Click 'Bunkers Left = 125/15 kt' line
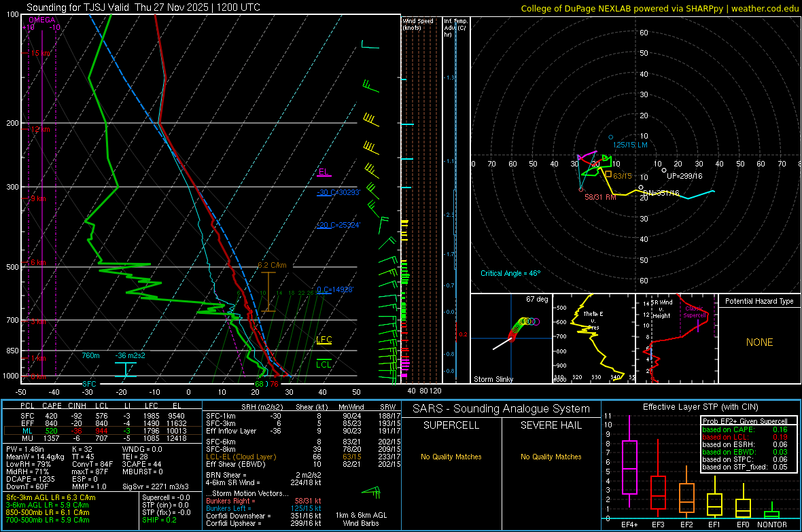Viewport: 802px width, 532px height. [264, 508]
